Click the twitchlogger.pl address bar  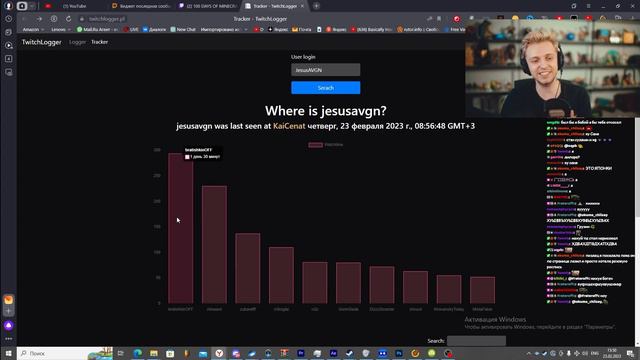tap(107, 19)
